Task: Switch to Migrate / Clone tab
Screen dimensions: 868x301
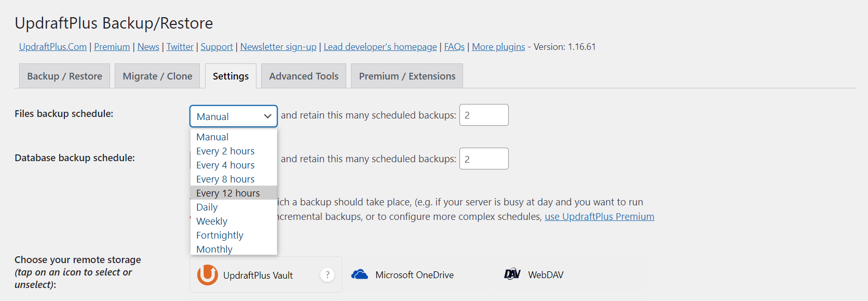Action: pos(157,76)
